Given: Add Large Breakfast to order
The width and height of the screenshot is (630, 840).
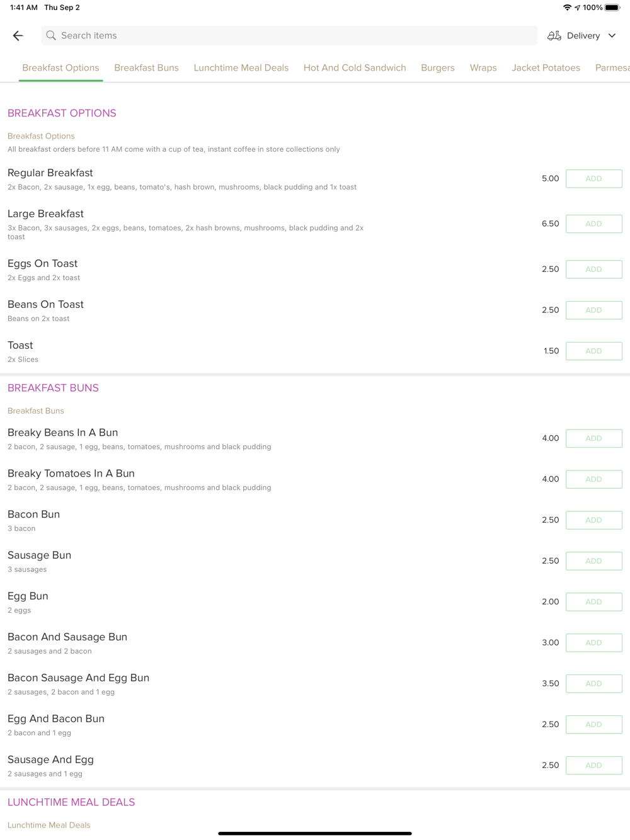Looking at the screenshot, I should [594, 224].
